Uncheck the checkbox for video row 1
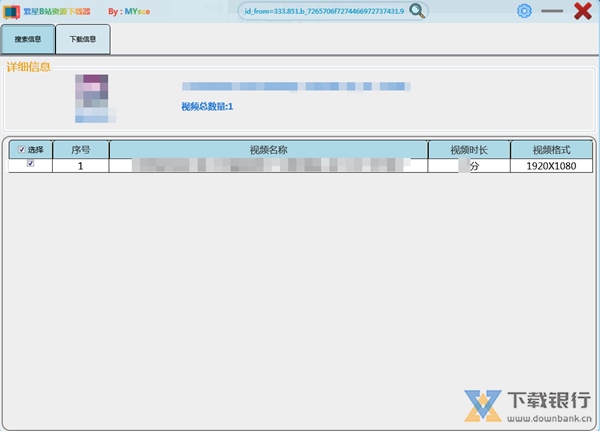The width and height of the screenshot is (600, 431). tap(30, 164)
